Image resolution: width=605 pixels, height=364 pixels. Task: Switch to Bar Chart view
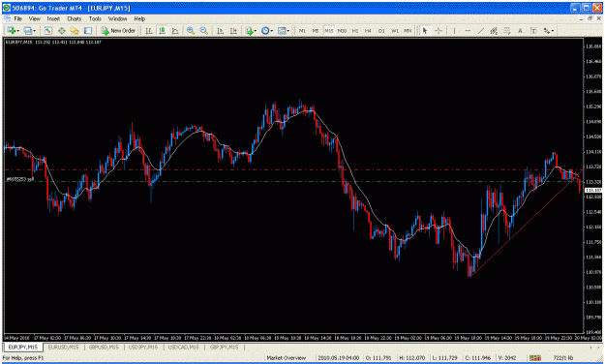pyautogui.click(x=148, y=31)
